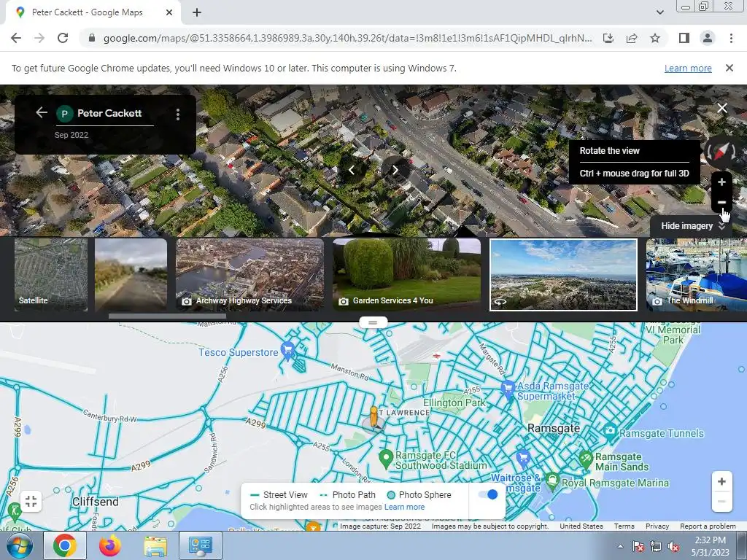This screenshot has width=747, height=560.
Task: Click the thumbnail strip scrollbar
Action: click(167, 316)
